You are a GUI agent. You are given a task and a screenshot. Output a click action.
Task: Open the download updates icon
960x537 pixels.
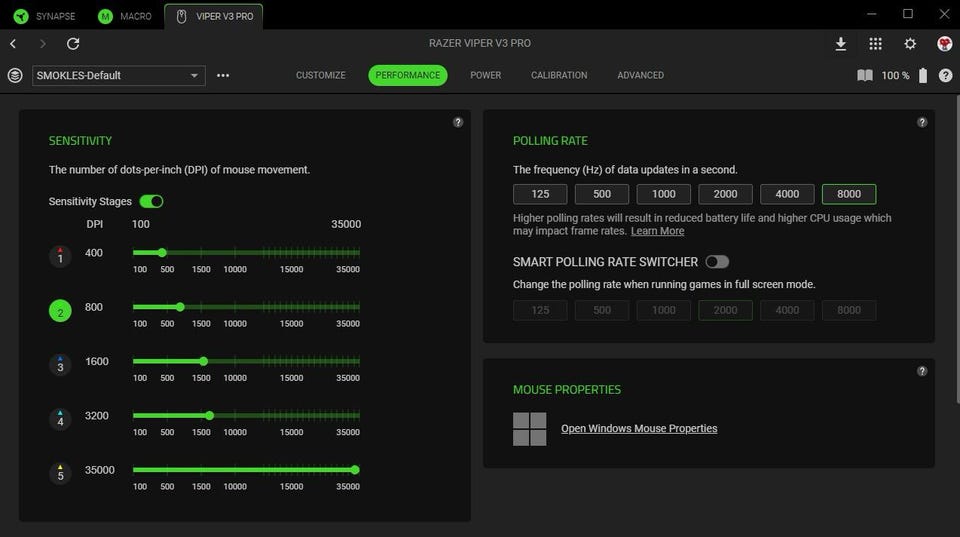click(x=841, y=44)
